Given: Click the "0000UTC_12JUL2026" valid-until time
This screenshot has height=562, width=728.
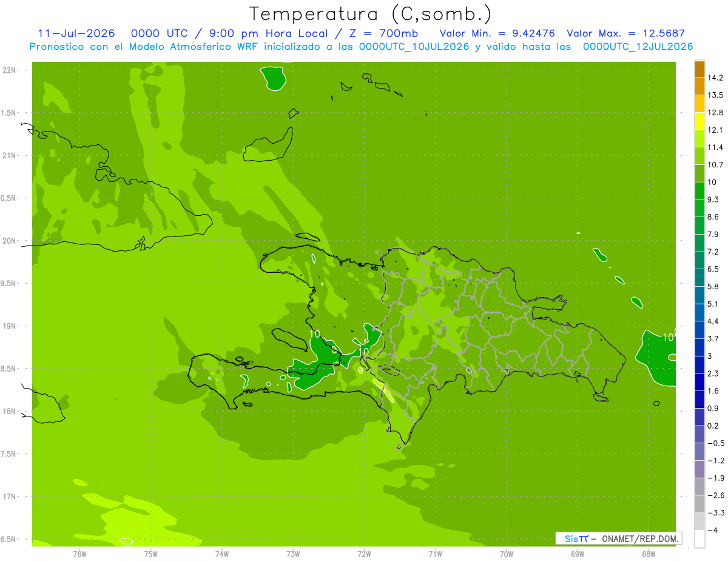Looking at the screenshot, I should 638,47.
